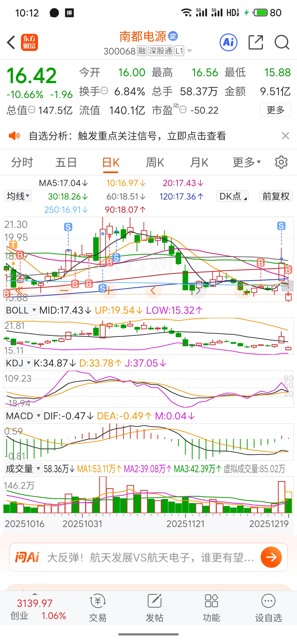Tap the DEA:-0.49 MACD value

coord(124,416)
